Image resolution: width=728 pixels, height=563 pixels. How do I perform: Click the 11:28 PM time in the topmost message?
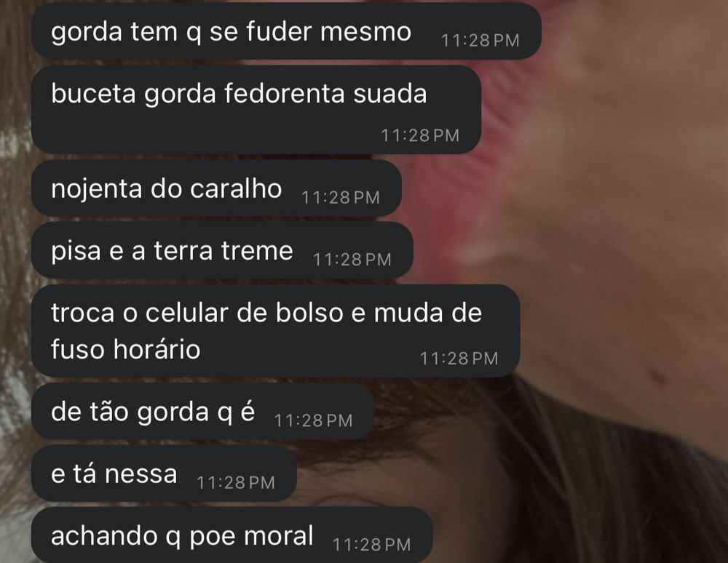480,41
